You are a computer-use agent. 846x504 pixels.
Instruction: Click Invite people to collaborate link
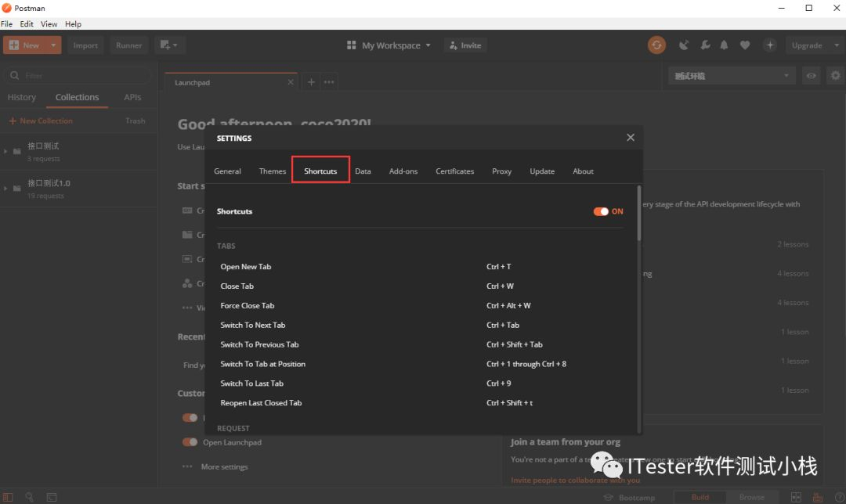click(x=575, y=480)
